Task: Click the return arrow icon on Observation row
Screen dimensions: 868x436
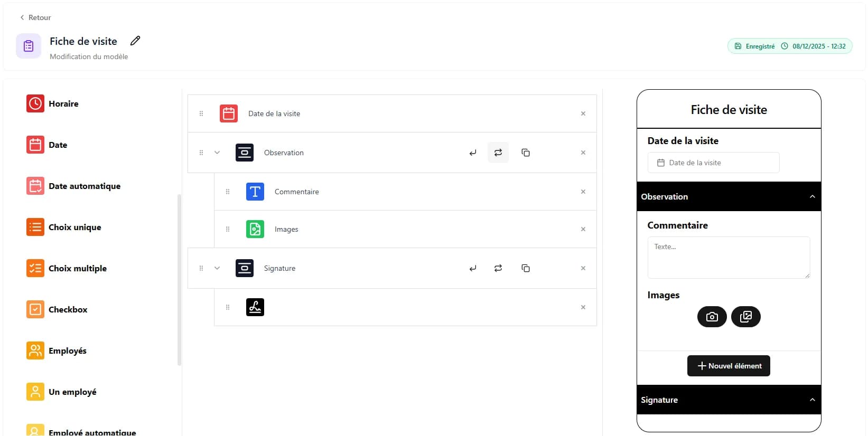Action: (x=473, y=153)
